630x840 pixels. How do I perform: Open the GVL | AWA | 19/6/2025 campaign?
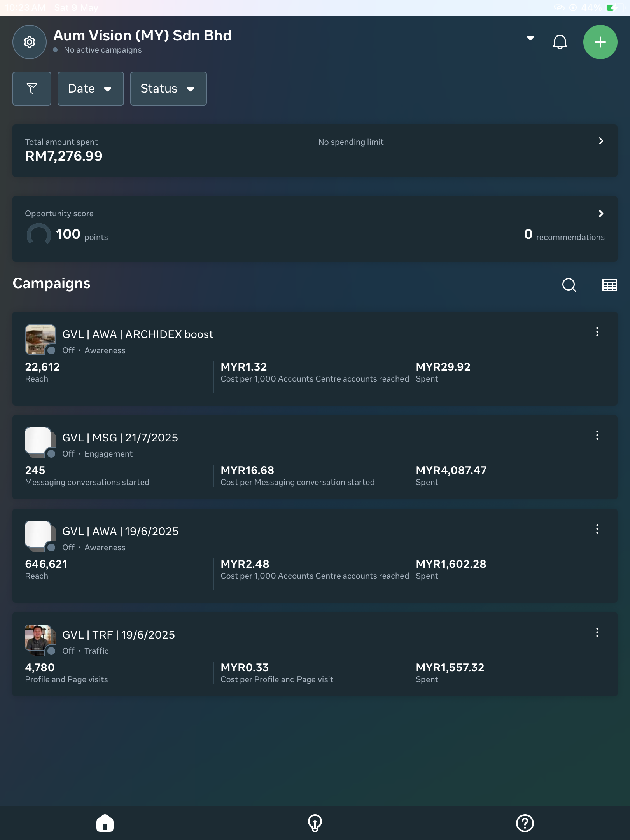(x=315, y=556)
